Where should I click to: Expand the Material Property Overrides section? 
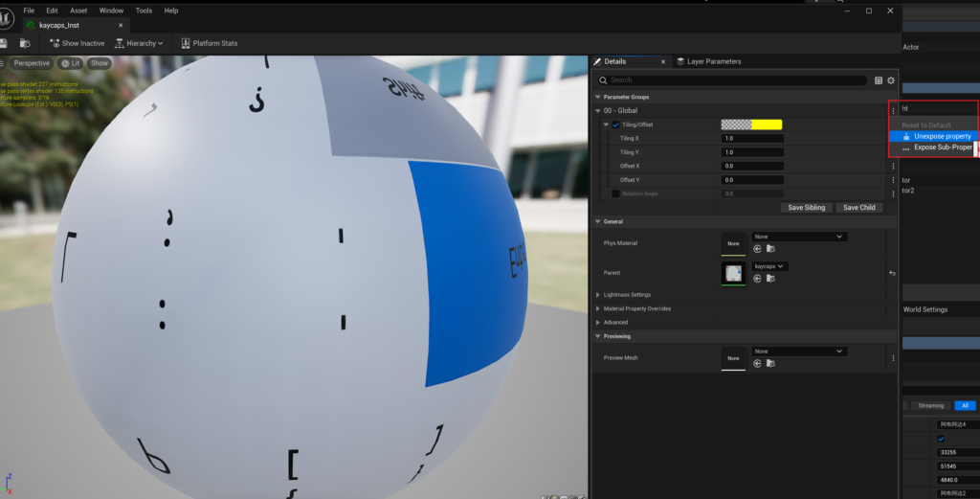click(598, 308)
